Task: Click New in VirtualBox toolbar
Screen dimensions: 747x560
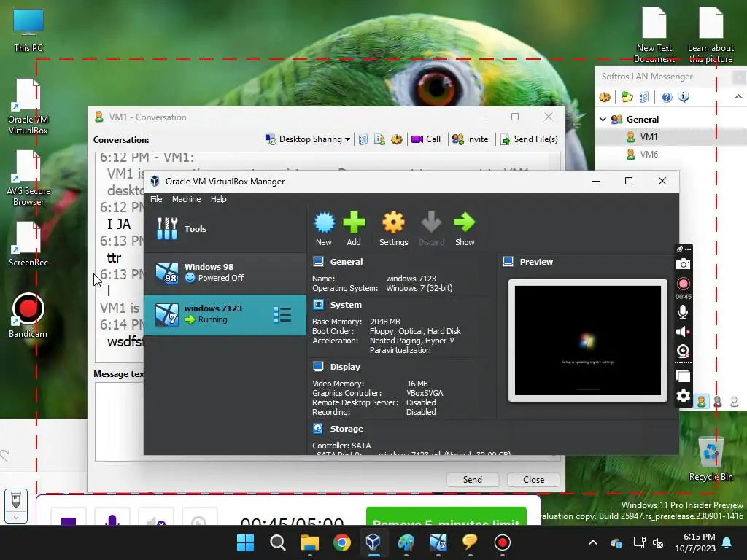Action: point(324,228)
